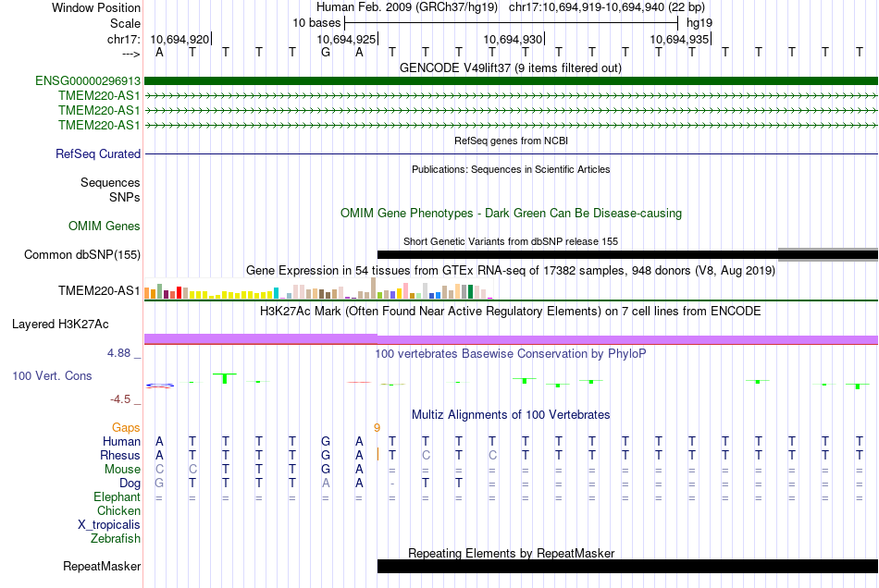Click the RefSeq Curated blue intron line
This screenshot has height=588, width=879.
512,154
